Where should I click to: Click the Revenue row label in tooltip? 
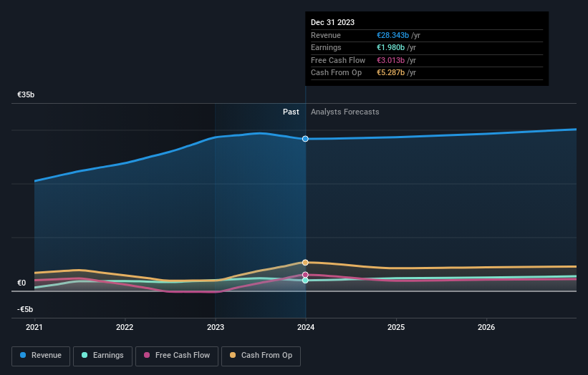click(326, 35)
